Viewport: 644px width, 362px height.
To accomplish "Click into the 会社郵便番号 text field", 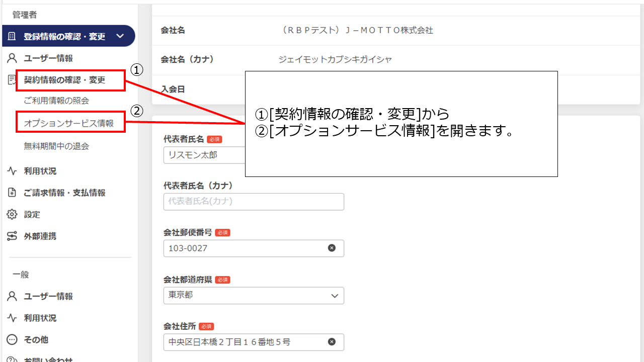I will click(x=244, y=248).
